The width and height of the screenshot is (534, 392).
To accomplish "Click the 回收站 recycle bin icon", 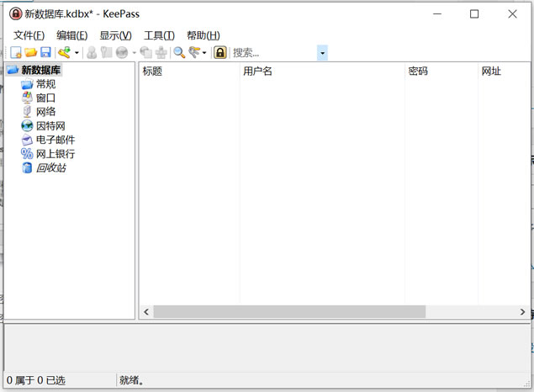I will pos(27,167).
